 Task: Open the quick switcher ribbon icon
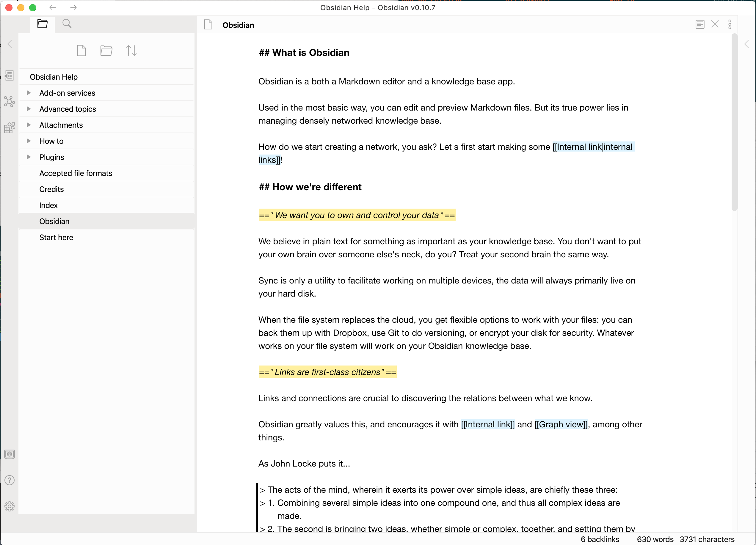(9, 75)
